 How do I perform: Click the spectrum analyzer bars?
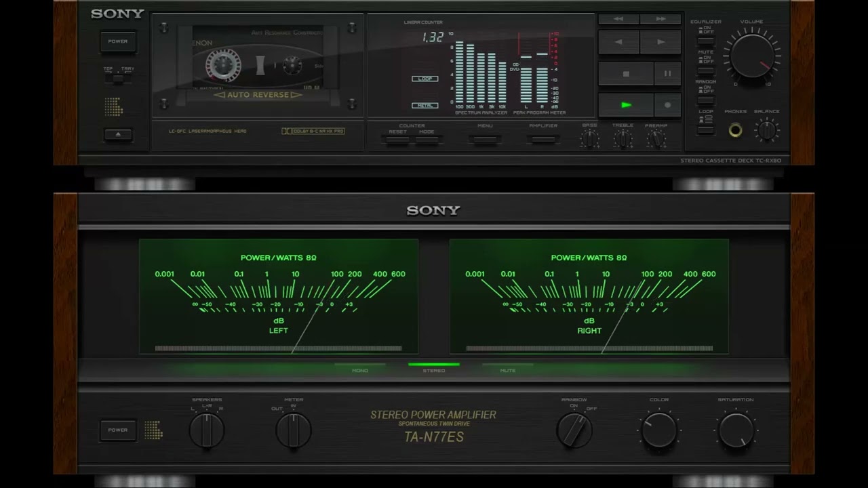pyautogui.click(x=481, y=71)
